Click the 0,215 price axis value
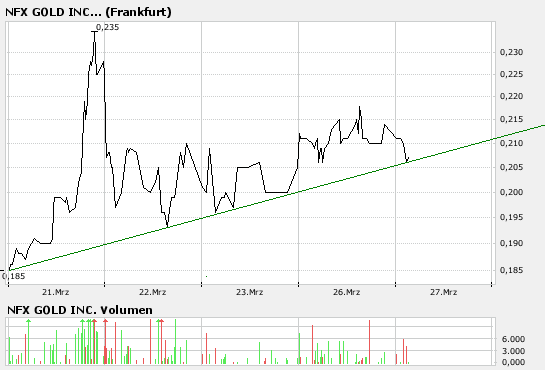 point(511,119)
